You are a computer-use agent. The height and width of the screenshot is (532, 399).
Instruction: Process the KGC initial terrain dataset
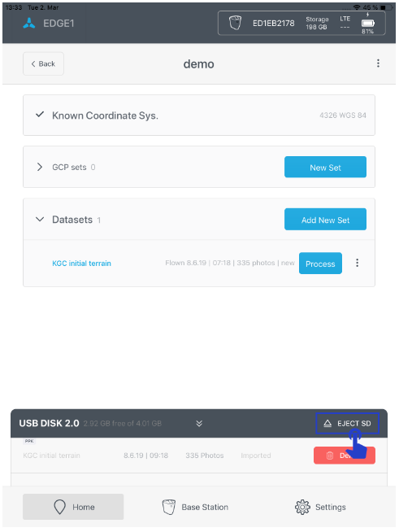tap(320, 264)
